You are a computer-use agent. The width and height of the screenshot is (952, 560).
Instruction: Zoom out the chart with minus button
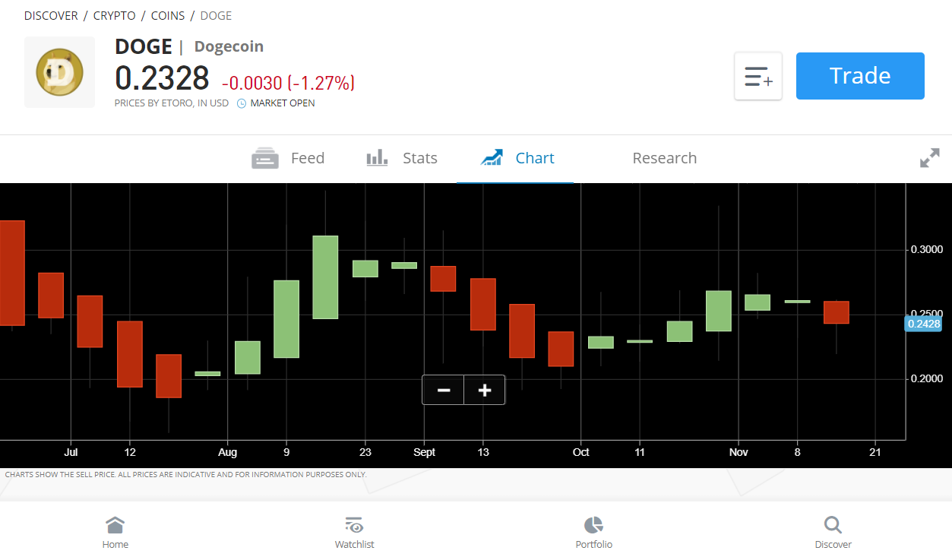[x=444, y=391]
